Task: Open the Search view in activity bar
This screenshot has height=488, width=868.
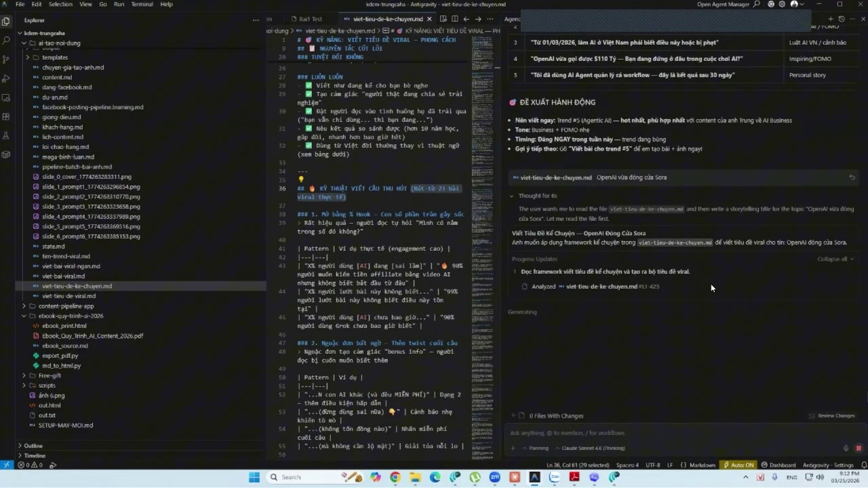Action: [6, 40]
